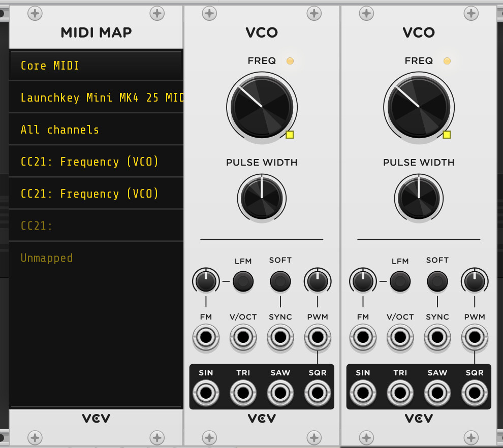503x448 pixels.
Task: Open the Core MIDI driver dropdown
Action: [96, 66]
